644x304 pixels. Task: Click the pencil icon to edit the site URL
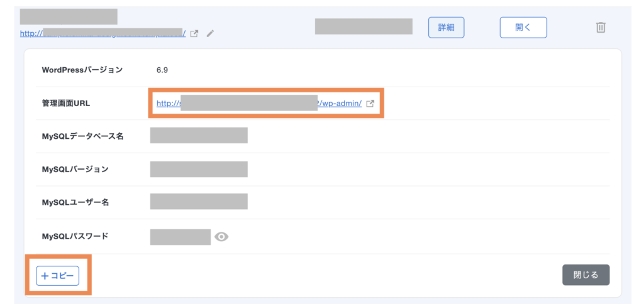click(210, 34)
